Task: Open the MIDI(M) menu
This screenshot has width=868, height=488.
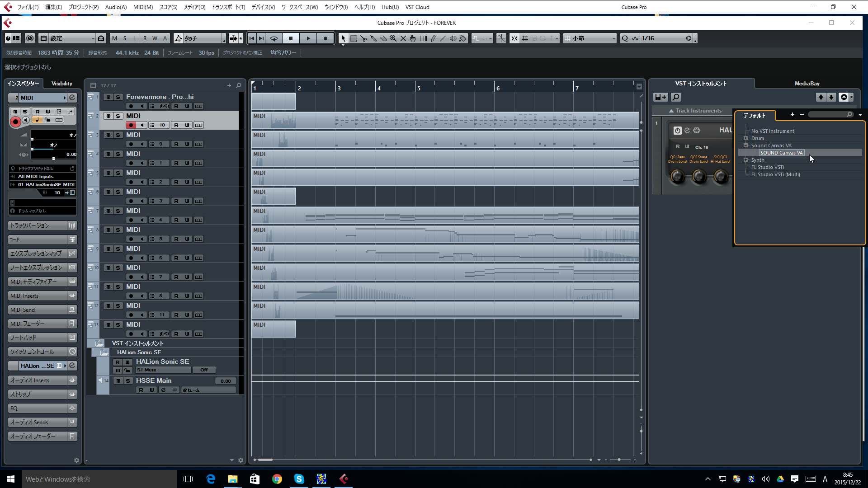Action: tap(143, 7)
